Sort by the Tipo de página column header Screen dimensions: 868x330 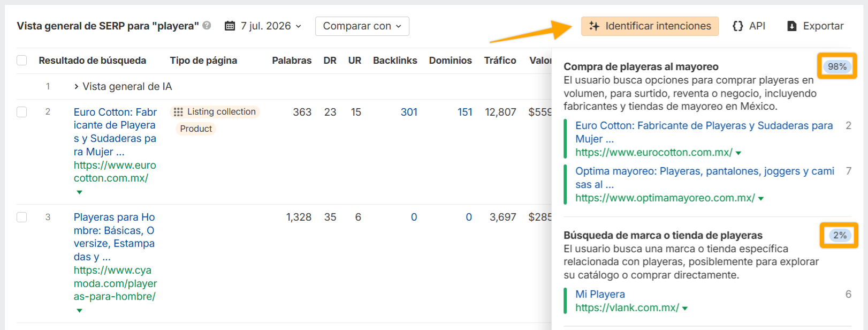point(203,61)
